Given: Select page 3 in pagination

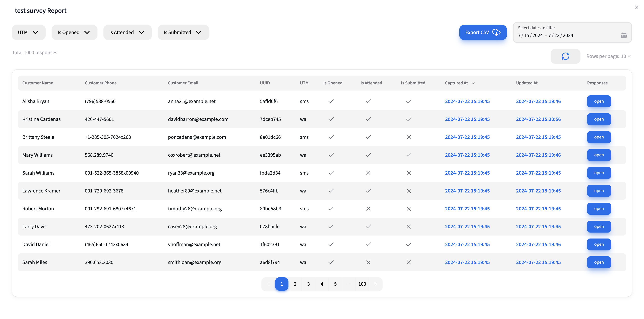Looking at the screenshot, I should [308, 284].
